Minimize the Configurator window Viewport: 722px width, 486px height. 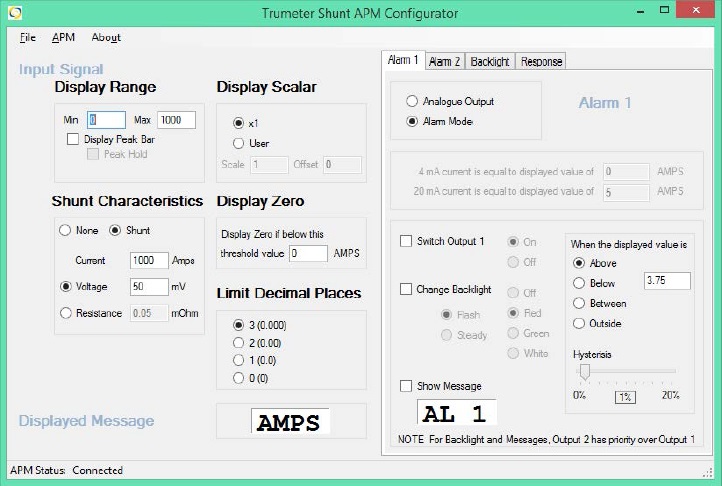[x=640, y=11]
